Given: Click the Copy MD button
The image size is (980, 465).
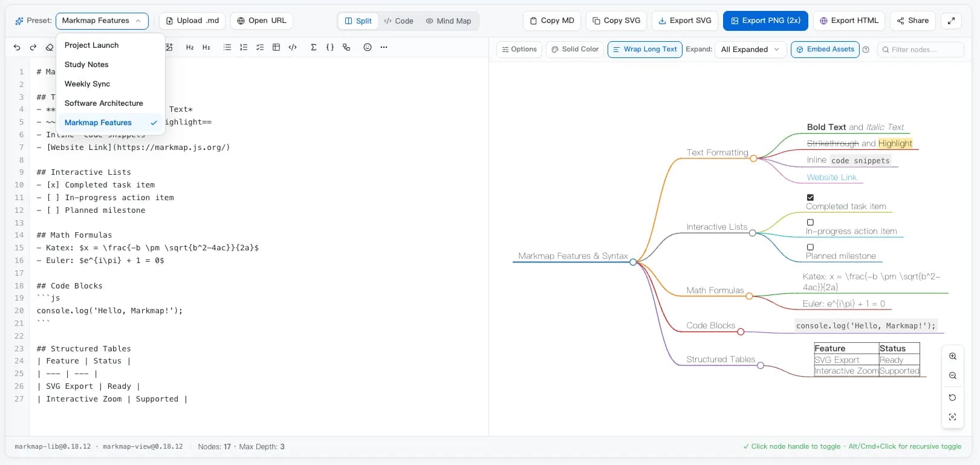Looking at the screenshot, I should [552, 21].
